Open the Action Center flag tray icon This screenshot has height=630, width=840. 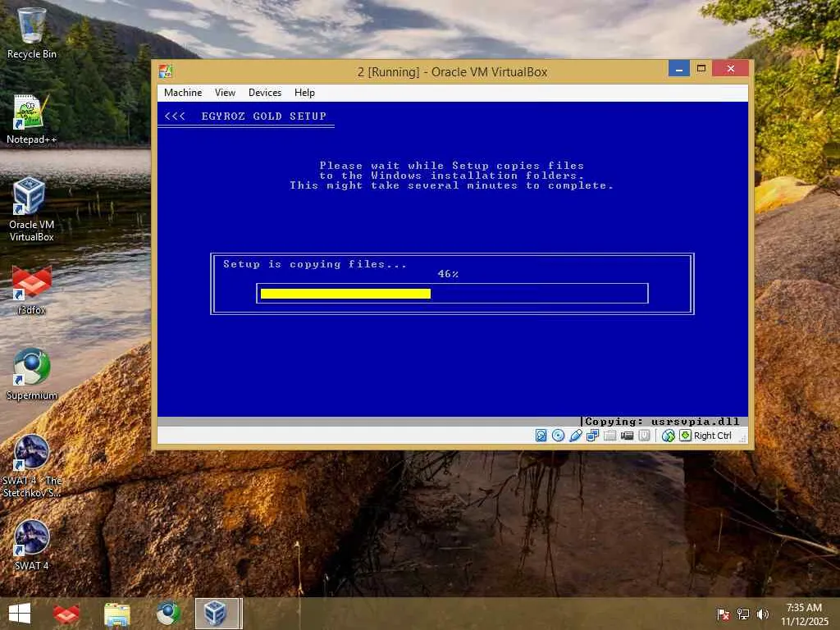(724, 614)
